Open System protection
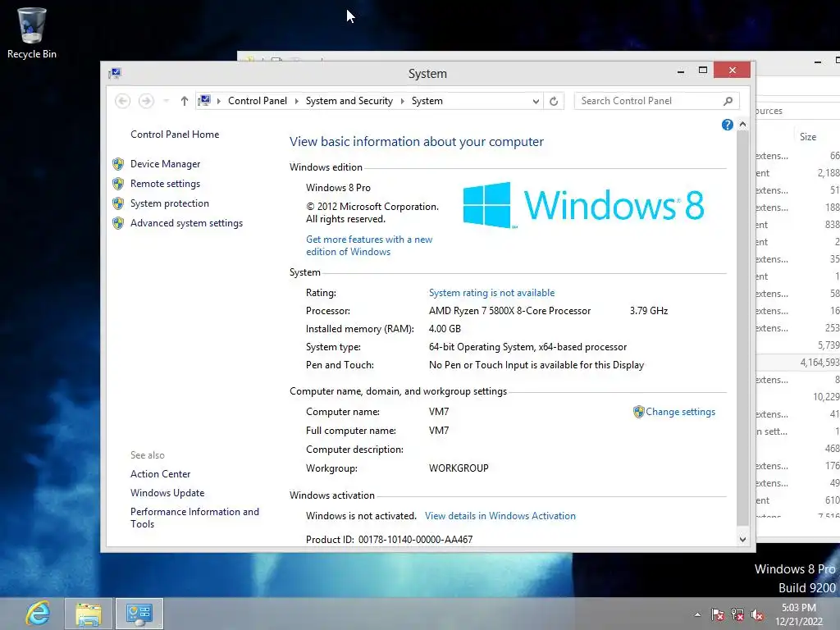Image resolution: width=840 pixels, height=630 pixels. point(169,203)
